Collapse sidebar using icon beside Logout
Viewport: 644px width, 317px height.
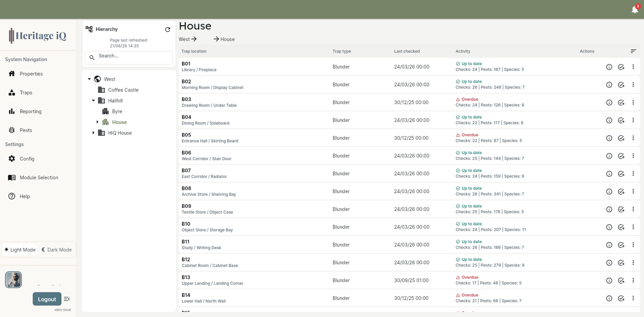point(67,299)
